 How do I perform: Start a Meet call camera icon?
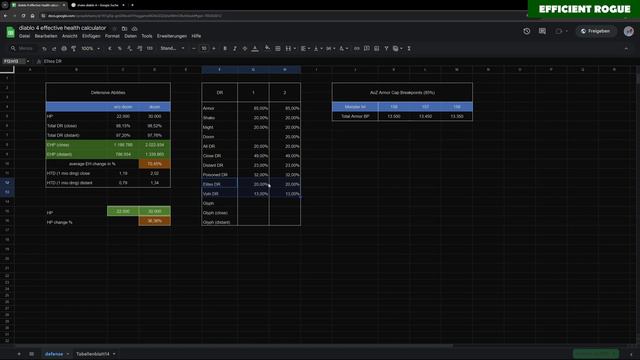point(558,31)
